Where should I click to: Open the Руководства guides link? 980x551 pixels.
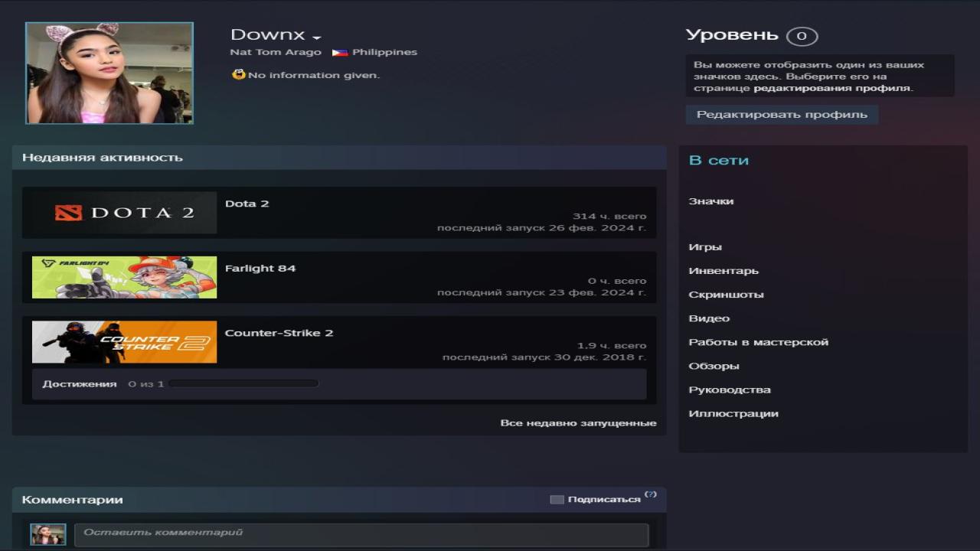[x=730, y=390]
